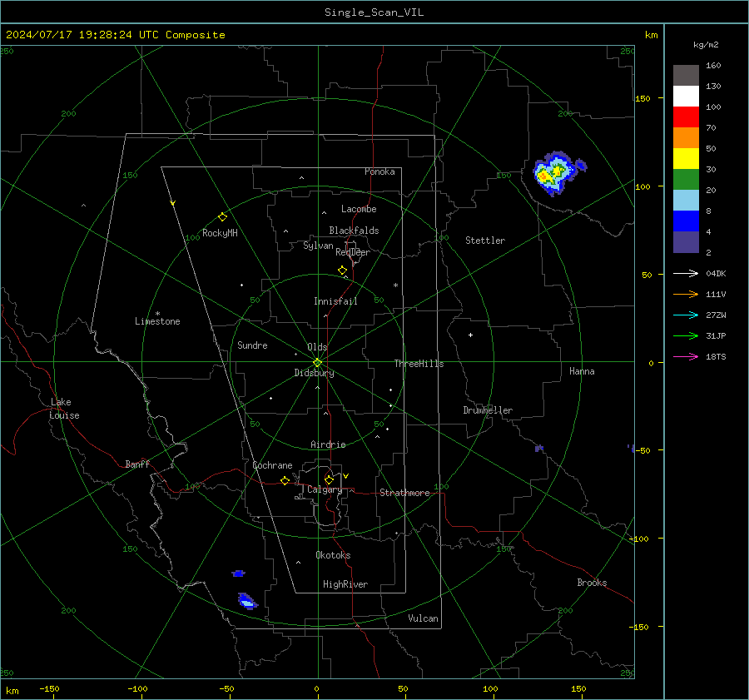Click the 160 value atop the color scale

pos(713,66)
